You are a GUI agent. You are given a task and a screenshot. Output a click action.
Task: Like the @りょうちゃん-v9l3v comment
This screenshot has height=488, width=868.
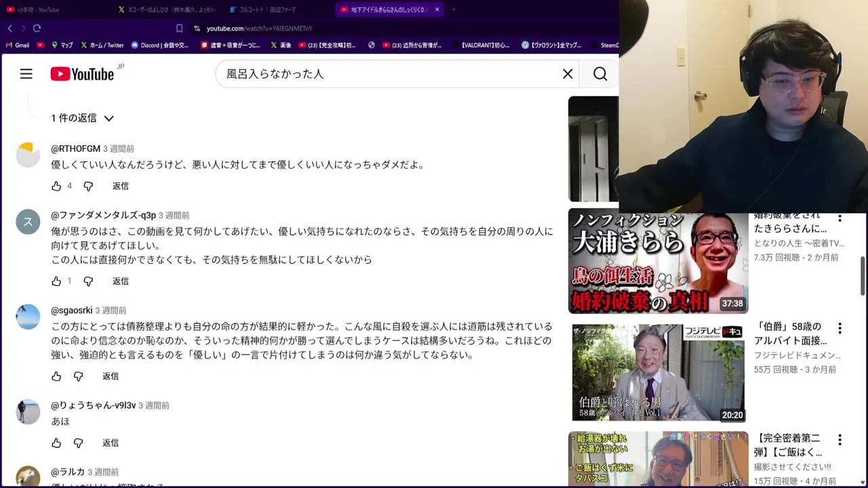click(56, 443)
